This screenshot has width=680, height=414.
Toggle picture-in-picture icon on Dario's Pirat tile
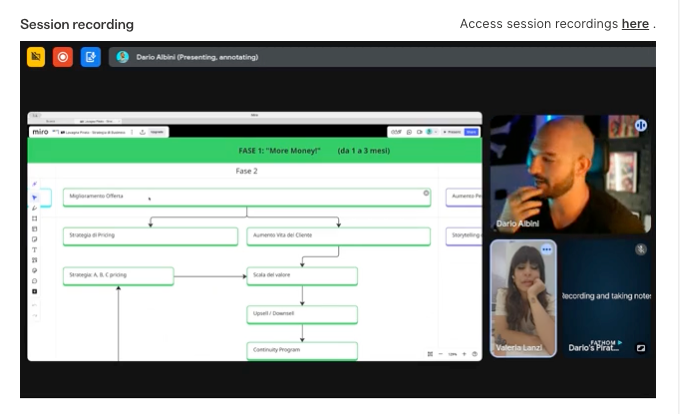(x=641, y=348)
